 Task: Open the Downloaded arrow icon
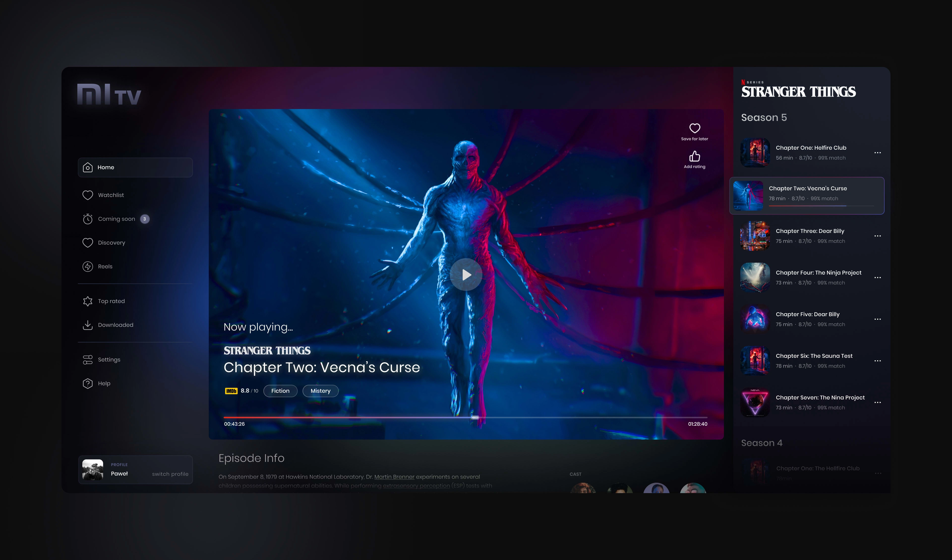(x=88, y=325)
